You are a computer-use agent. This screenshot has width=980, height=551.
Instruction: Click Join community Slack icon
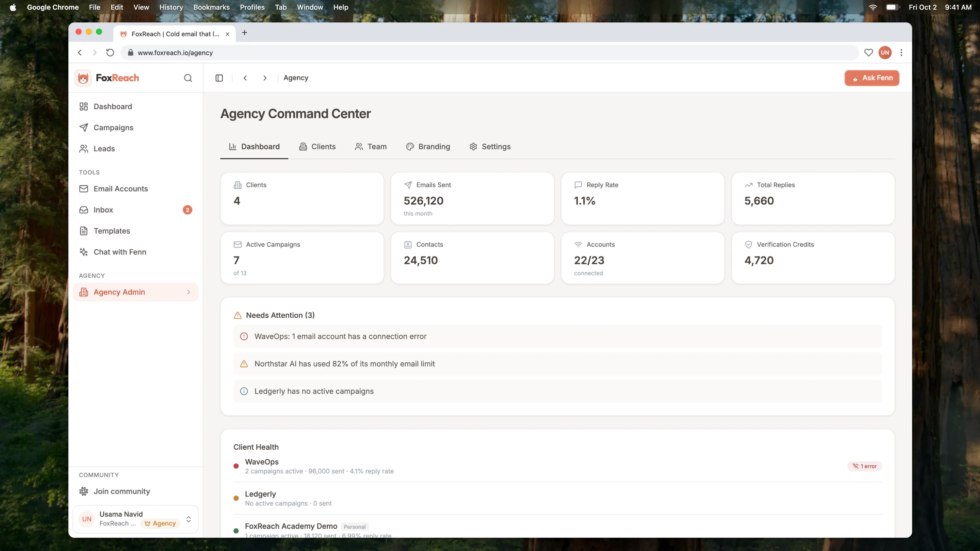coord(84,491)
